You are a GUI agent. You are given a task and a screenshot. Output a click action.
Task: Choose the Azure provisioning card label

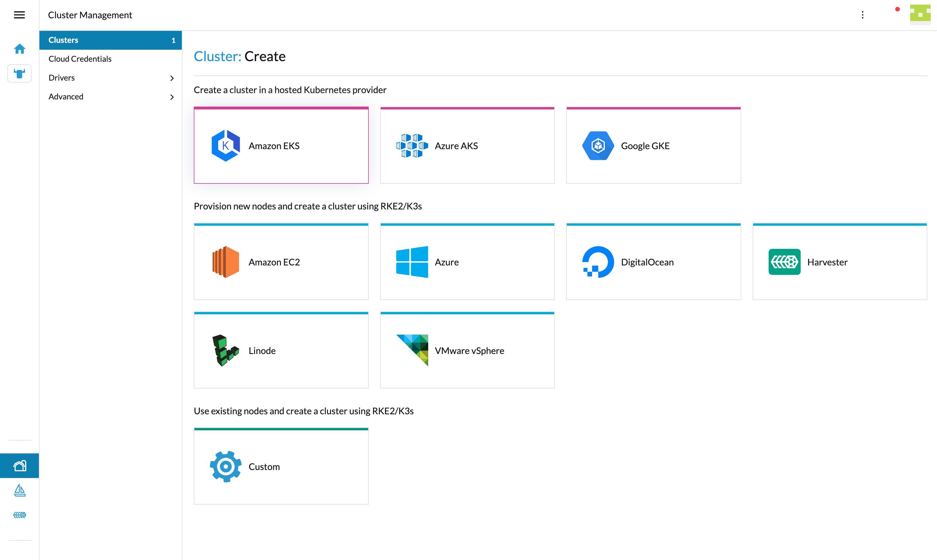tap(446, 262)
